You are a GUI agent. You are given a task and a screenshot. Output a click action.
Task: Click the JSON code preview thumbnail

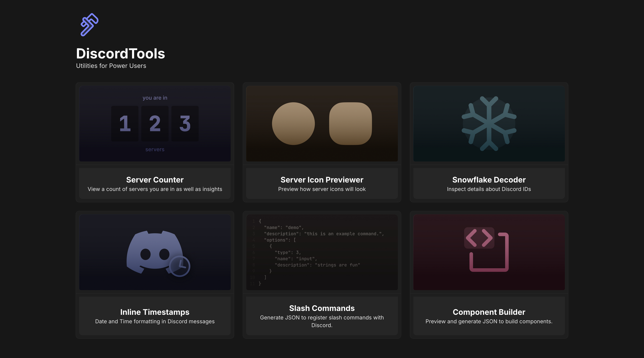322,252
